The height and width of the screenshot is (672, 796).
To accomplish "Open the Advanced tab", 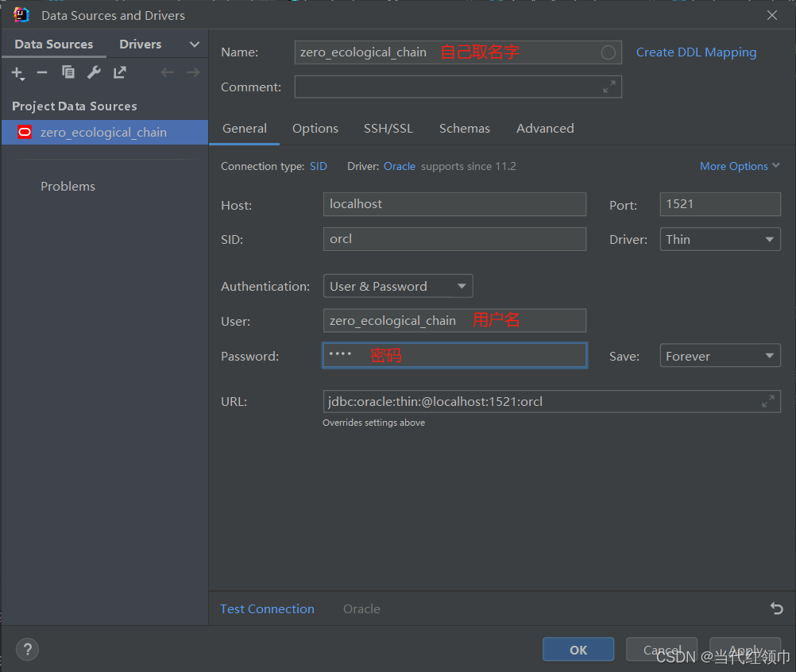I will click(x=545, y=129).
